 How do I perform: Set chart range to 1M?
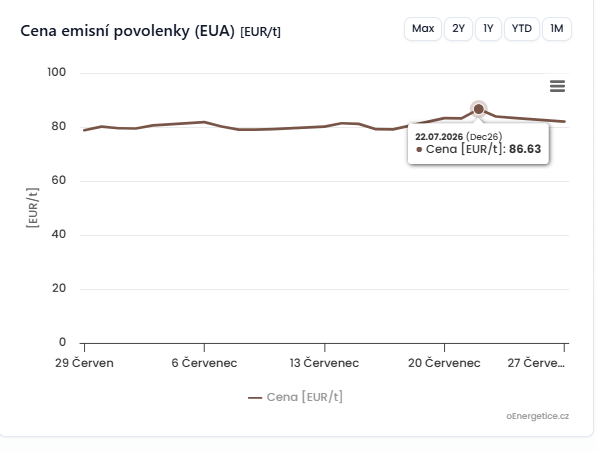(x=557, y=29)
